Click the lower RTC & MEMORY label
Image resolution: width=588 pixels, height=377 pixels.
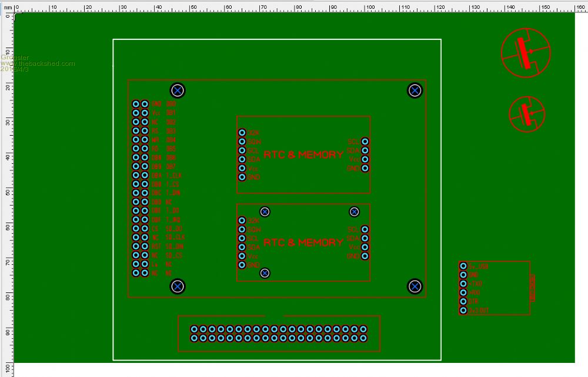click(x=303, y=243)
